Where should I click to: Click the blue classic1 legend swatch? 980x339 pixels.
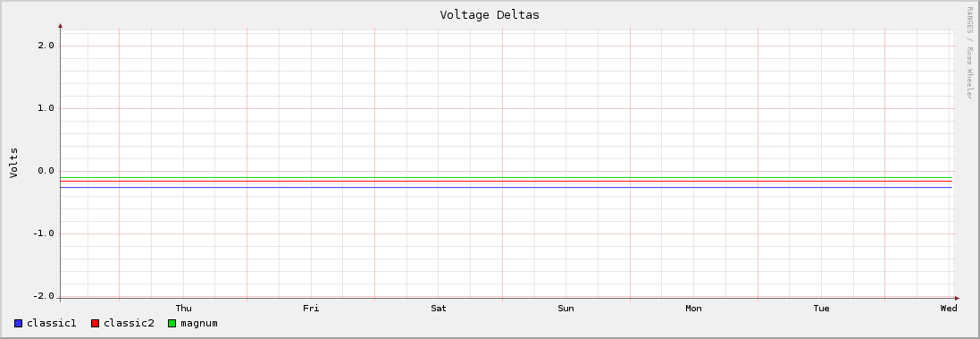pyautogui.click(x=18, y=324)
